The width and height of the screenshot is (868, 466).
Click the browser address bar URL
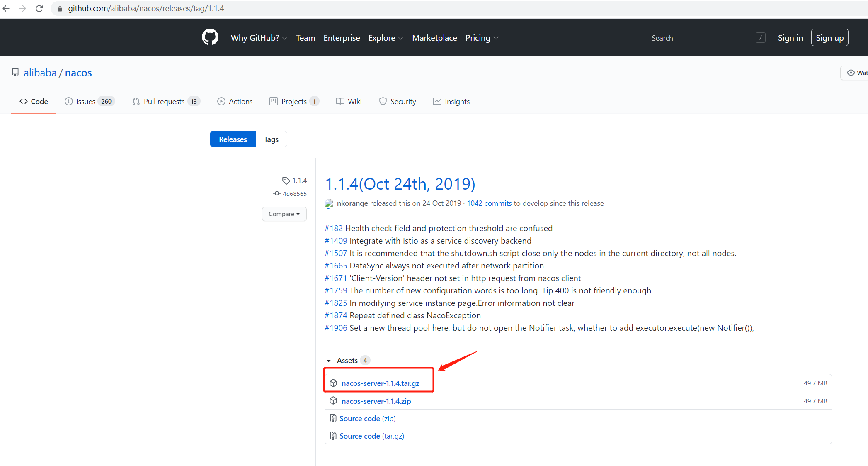click(146, 8)
